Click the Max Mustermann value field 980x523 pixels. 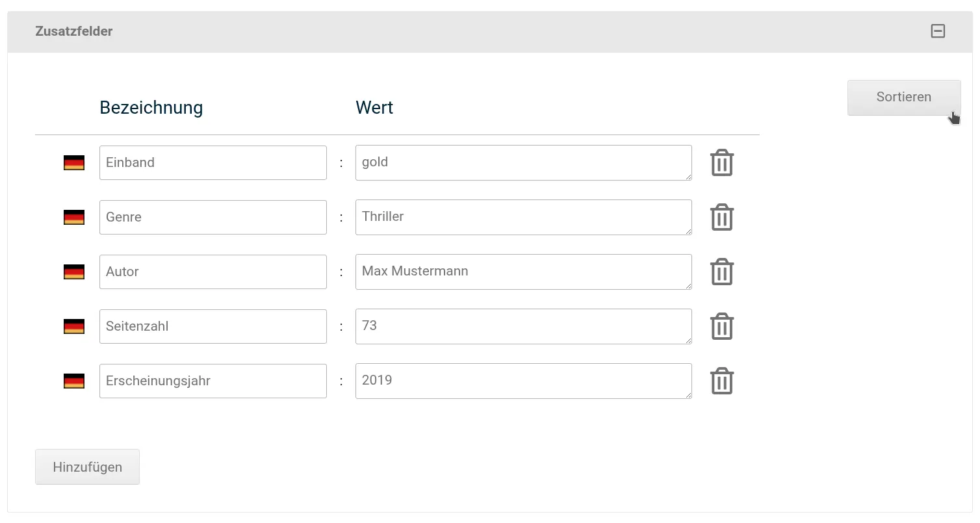coord(524,272)
